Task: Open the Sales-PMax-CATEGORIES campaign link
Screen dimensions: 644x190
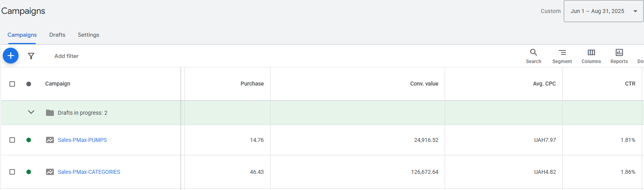Action: pos(89,172)
